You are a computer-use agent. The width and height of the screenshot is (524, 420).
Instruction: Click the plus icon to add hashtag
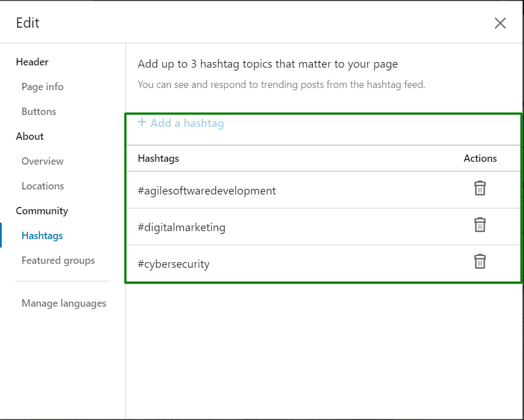(142, 122)
